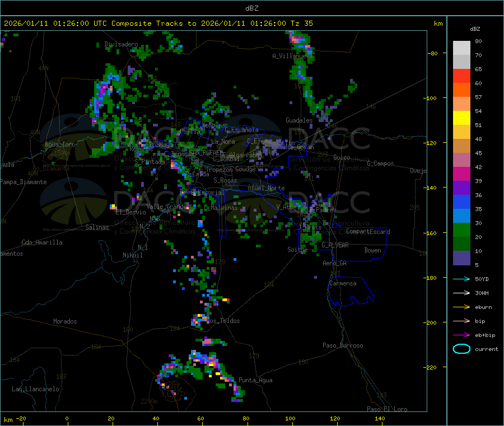Select the red 65 dBZ color swatch

tap(461, 76)
